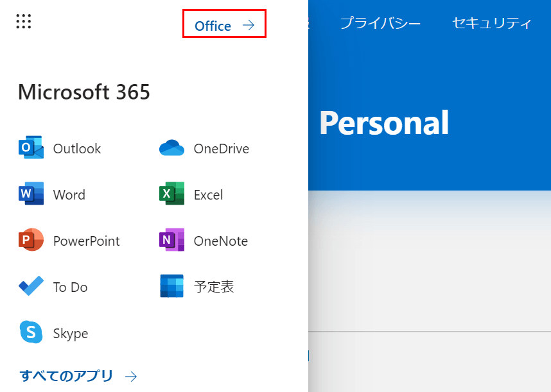The image size is (551, 392).
Task: Select the 予定表 text label
Action: coord(214,287)
